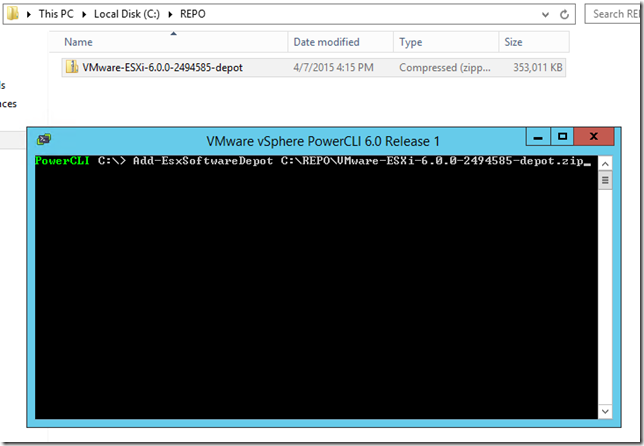Viewport: 644px width, 446px height.
Task: Sort files by the Size column
Action: click(x=534, y=42)
